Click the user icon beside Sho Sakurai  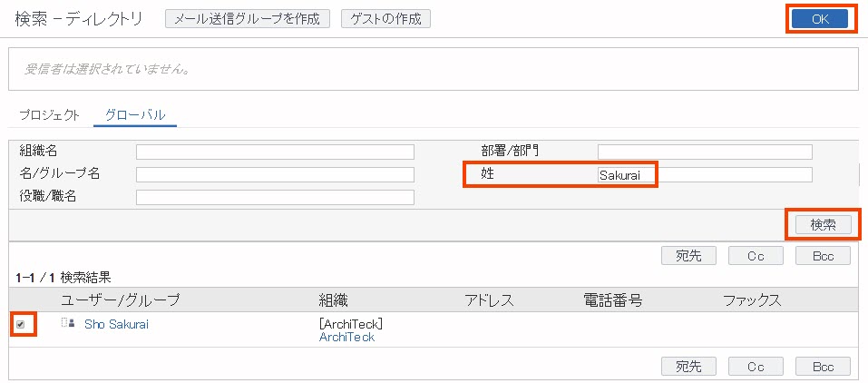pos(67,323)
